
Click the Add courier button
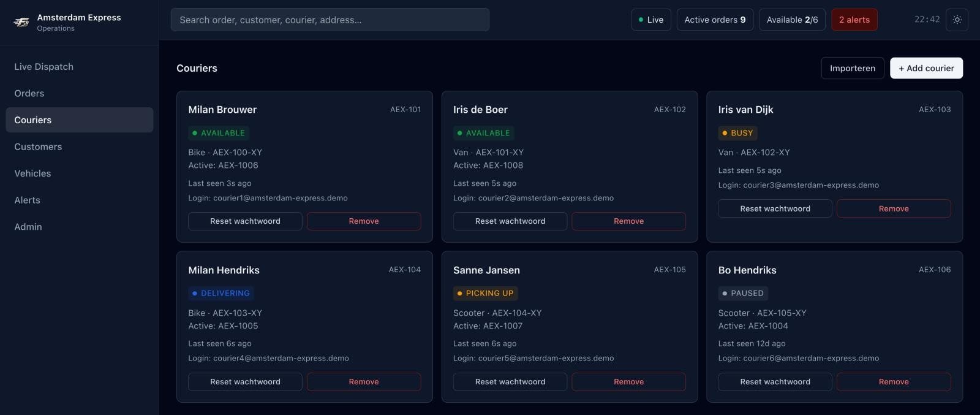click(926, 68)
